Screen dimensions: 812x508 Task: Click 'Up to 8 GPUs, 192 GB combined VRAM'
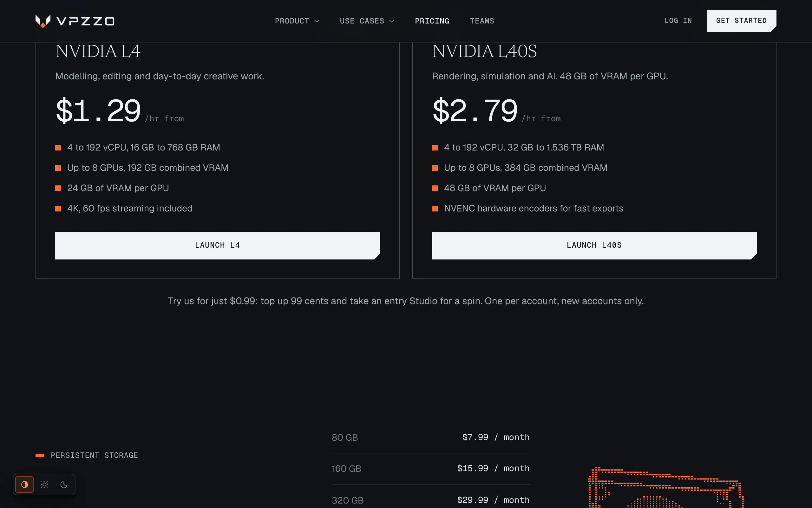point(147,168)
